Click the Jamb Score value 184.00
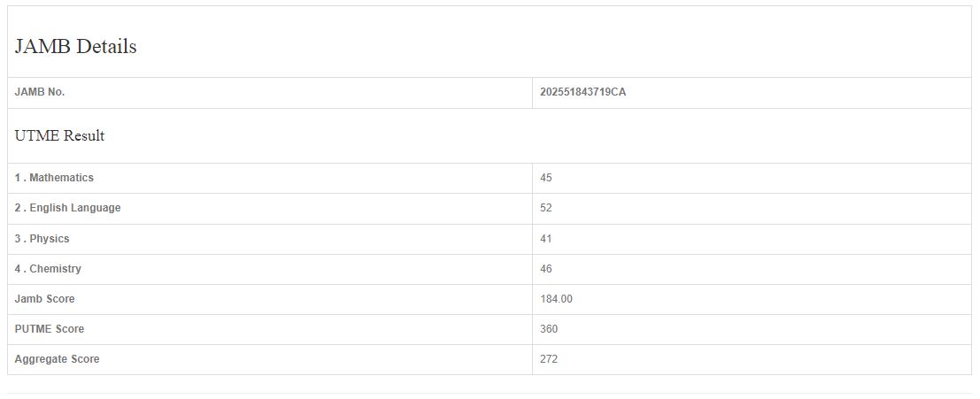Image resolution: width=980 pixels, height=399 pixels. 556,299
